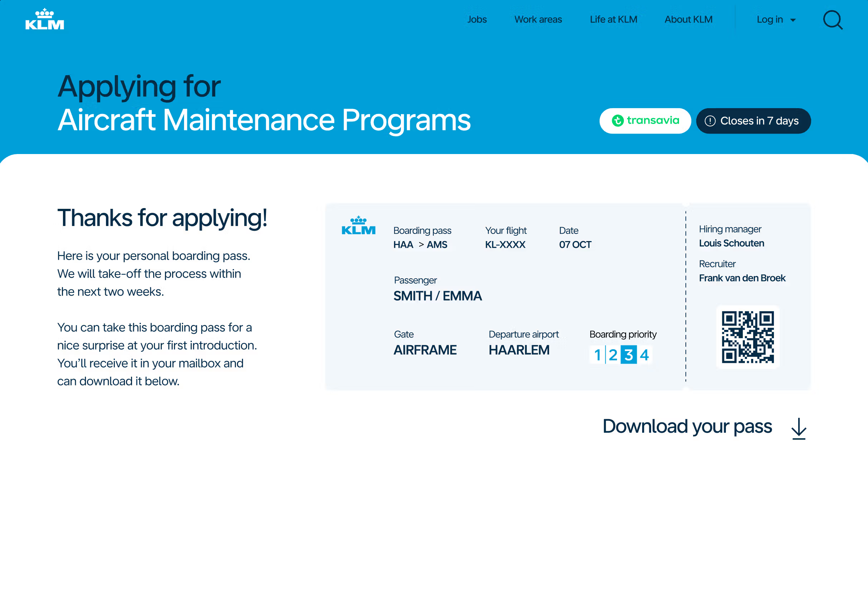This screenshot has width=868, height=600.
Task: Go to Life at KLM
Action: pyautogui.click(x=614, y=19)
